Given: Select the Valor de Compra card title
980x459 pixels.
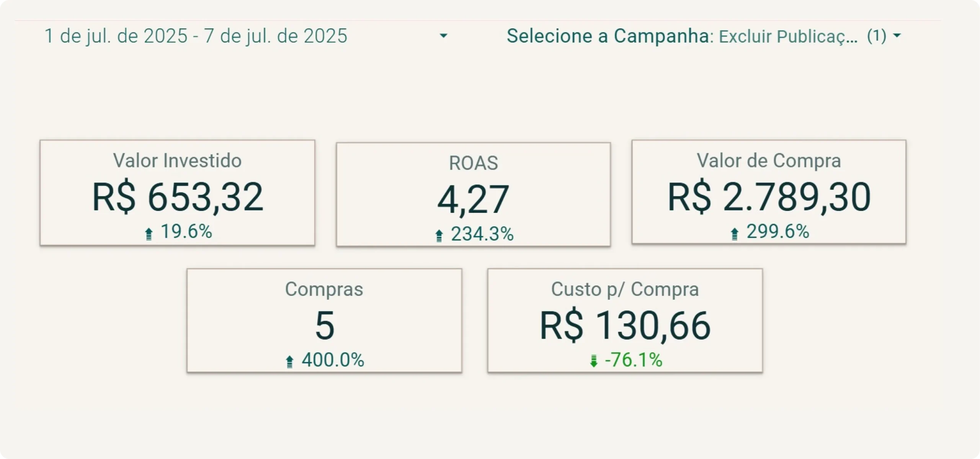Looking at the screenshot, I should pos(769,160).
